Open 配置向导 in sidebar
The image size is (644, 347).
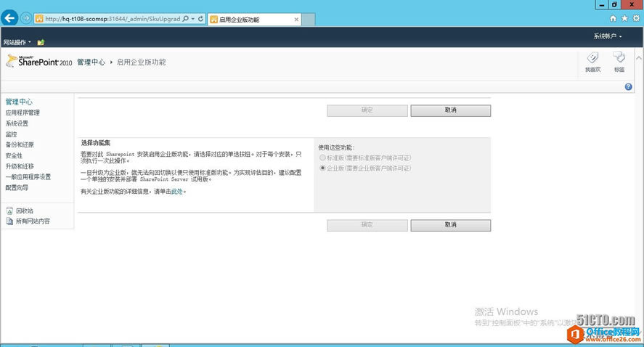click(x=17, y=187)
